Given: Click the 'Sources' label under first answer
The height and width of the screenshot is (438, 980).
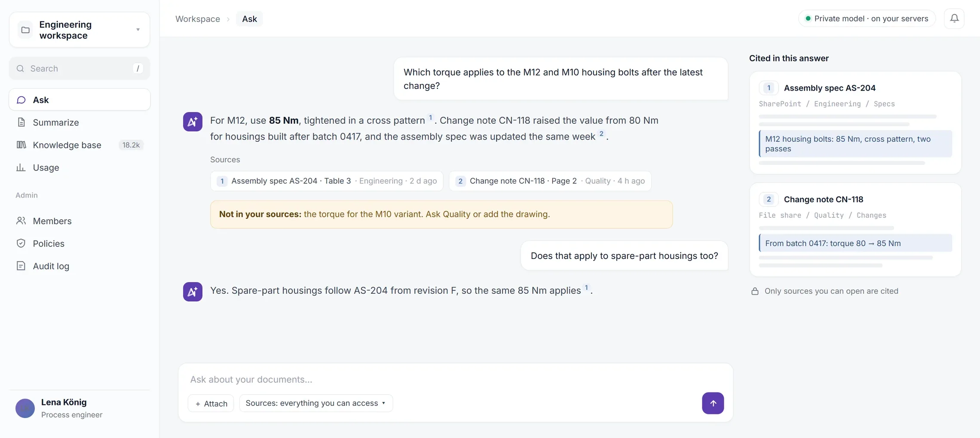Looking at the screenshot, I should pos(225,159).
